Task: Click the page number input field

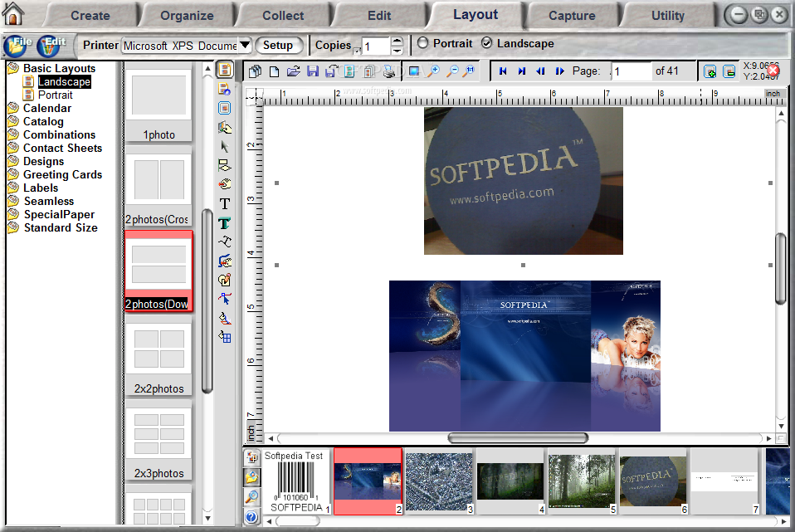Action: tap(632, 71)
